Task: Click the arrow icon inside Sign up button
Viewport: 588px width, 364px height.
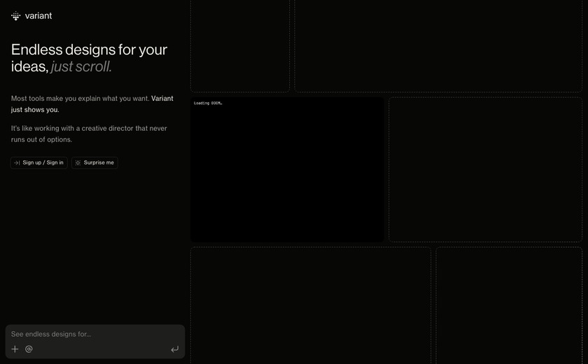Action: click(x=17, y=162)
